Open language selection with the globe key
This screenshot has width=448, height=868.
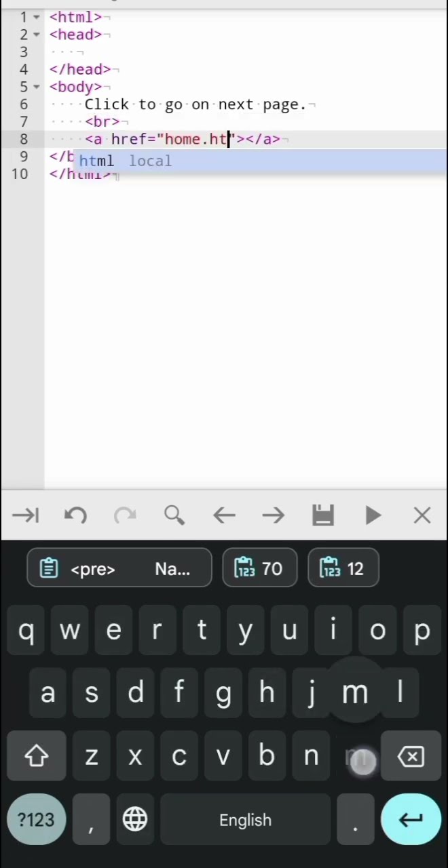coord(135,820)
